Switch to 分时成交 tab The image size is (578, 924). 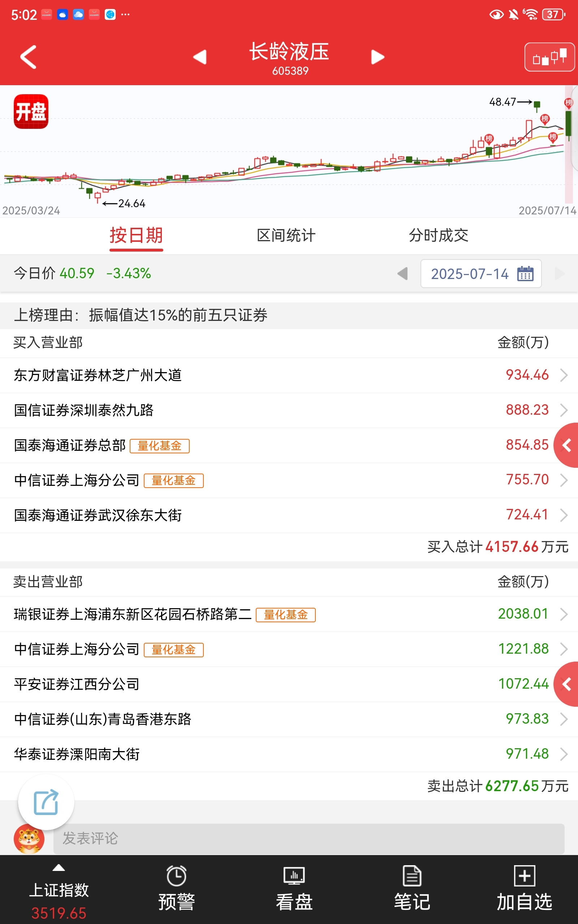pyautogui.click(x=439, y=235)
